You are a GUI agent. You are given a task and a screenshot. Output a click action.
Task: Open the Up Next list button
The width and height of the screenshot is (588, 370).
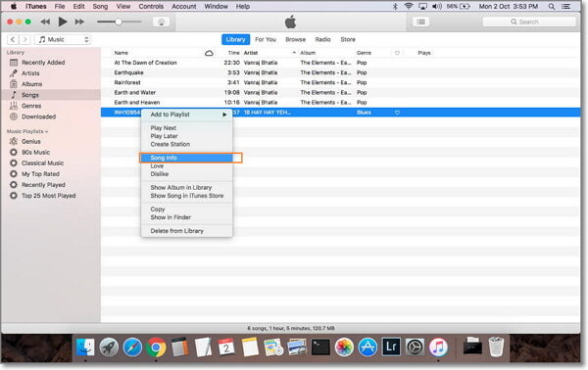420,22
